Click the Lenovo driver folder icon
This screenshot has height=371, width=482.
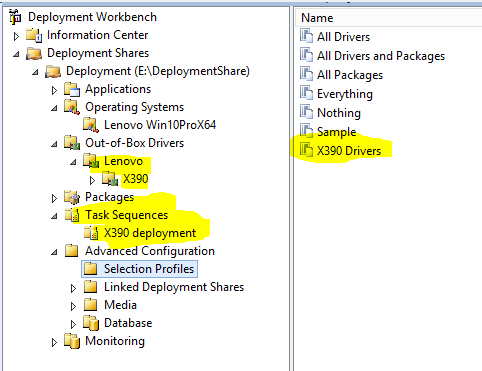[x=91, y=161]
